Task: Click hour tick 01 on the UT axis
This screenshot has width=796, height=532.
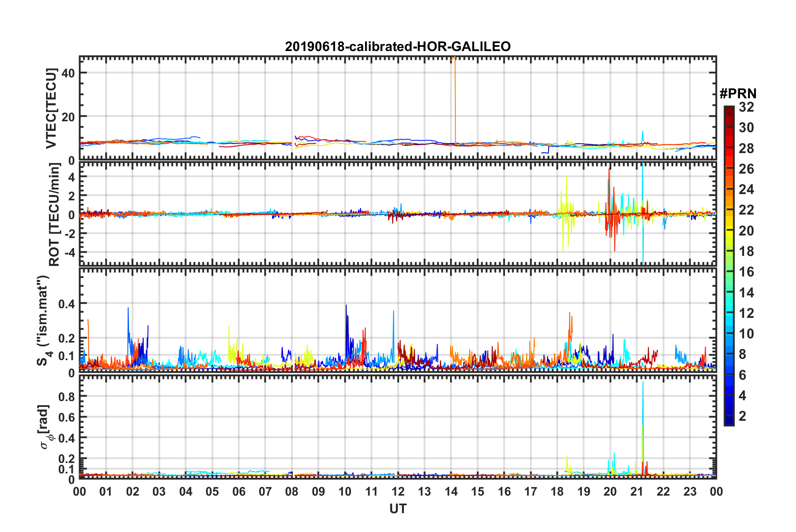Action: click(106, 492)
